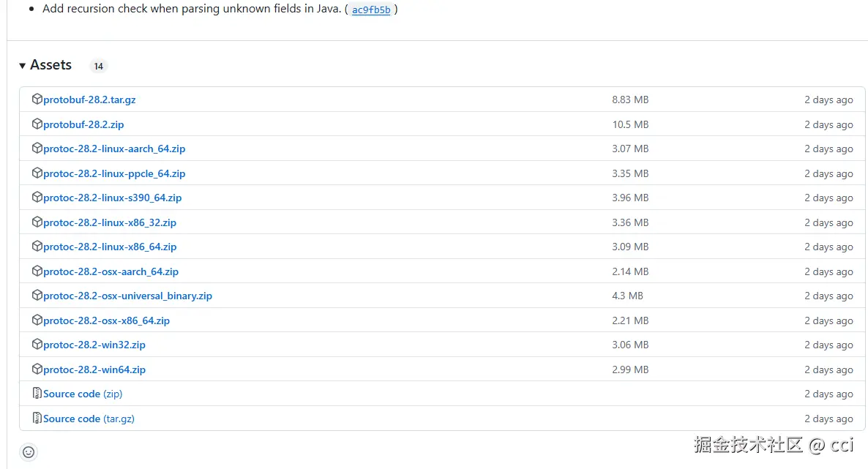Download protoc-28.2-linux-ppcle_64.zip
This screenshot has height=469, width=868.
(x=115, y=174)
